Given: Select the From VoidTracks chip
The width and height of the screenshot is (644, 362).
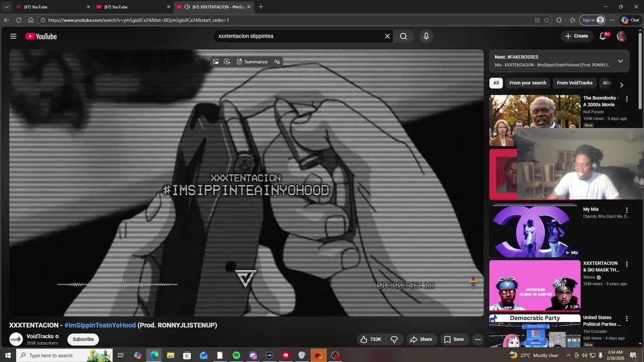Looking at the screenshot, I should [575, 83].
